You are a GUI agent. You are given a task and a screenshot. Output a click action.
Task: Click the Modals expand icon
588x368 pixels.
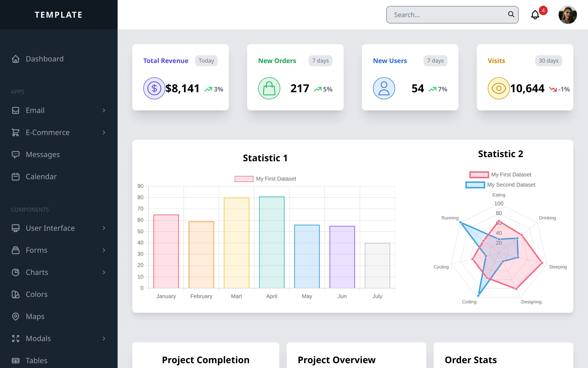click(16, 339)
